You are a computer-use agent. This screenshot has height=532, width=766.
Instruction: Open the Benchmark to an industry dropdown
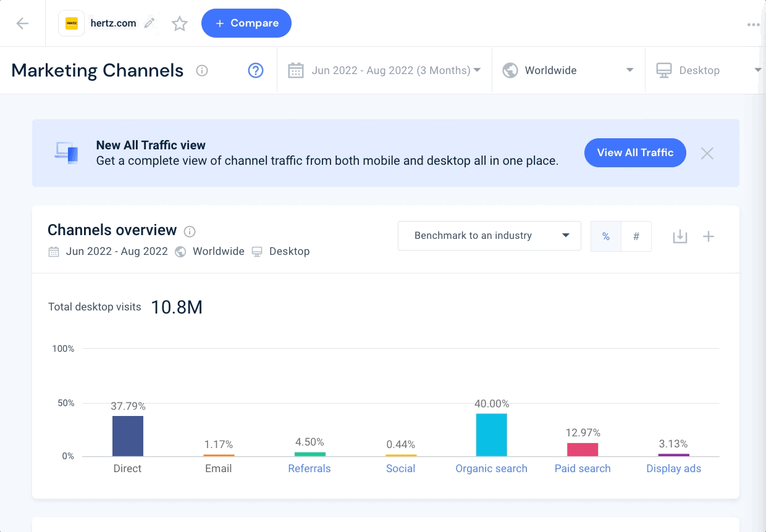(489, 236)
